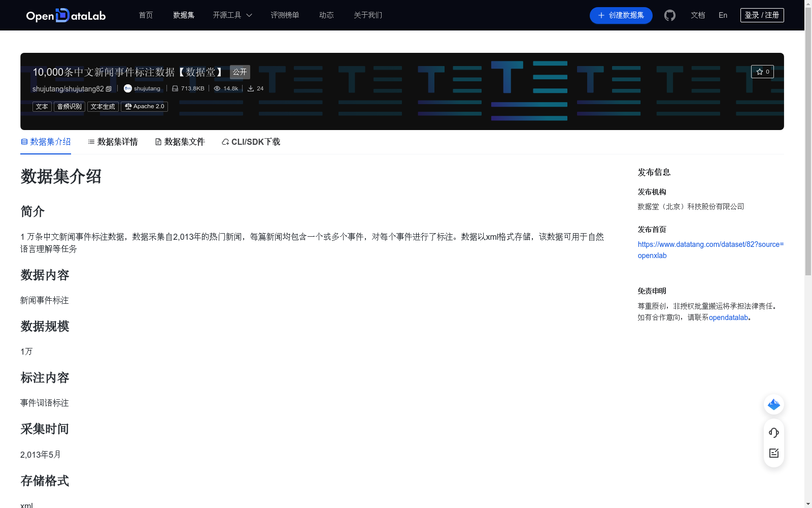Switch to 数据集文件 tab

[180, 142]
